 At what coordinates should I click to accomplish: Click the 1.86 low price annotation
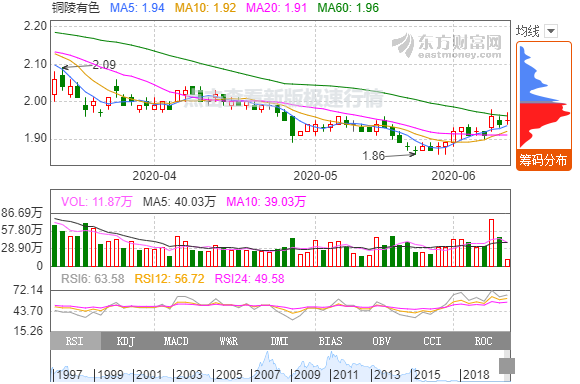pyautogui.click(x=374, y=156)
